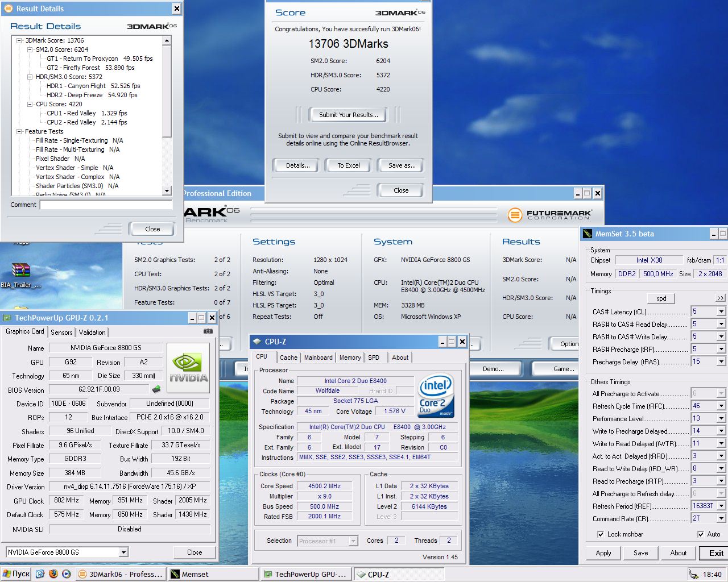The height and width of the screenshot is (582, 728).
Task: Click the system tray icon beside the clock
Action: click(x=694, y=575)
